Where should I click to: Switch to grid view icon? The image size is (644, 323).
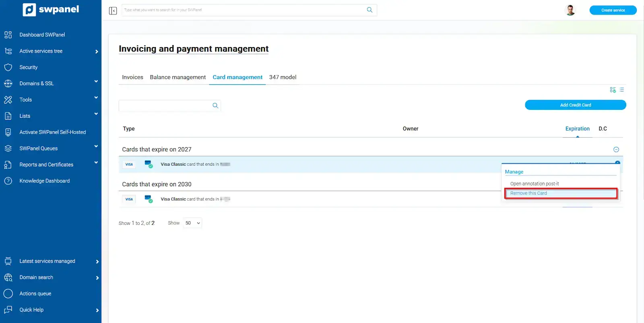(x=613, y=90)
